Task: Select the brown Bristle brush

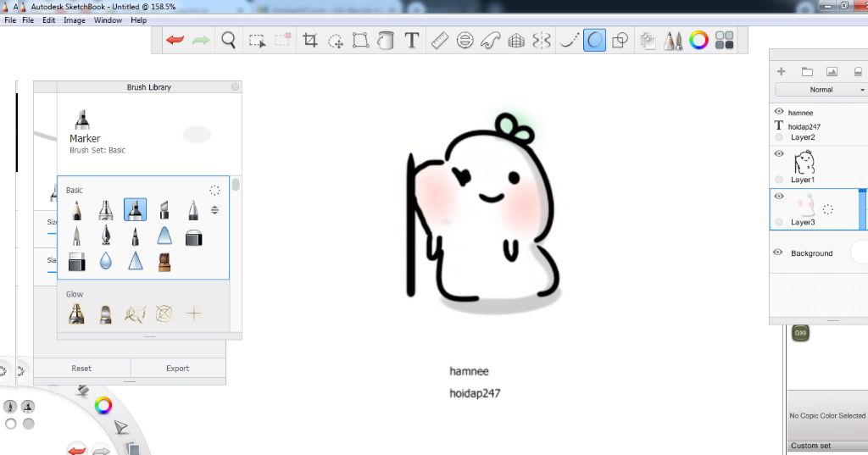Action: click(x=164, y=262)
